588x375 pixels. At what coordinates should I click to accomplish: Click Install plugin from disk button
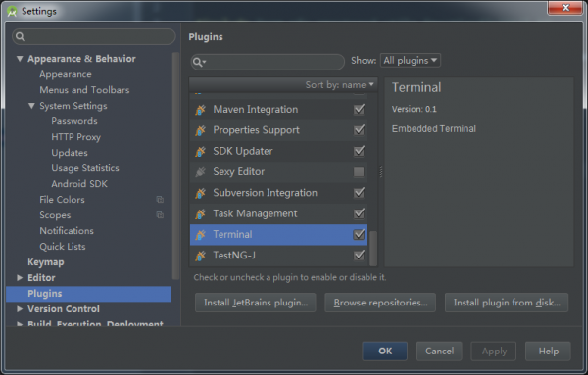507,303
